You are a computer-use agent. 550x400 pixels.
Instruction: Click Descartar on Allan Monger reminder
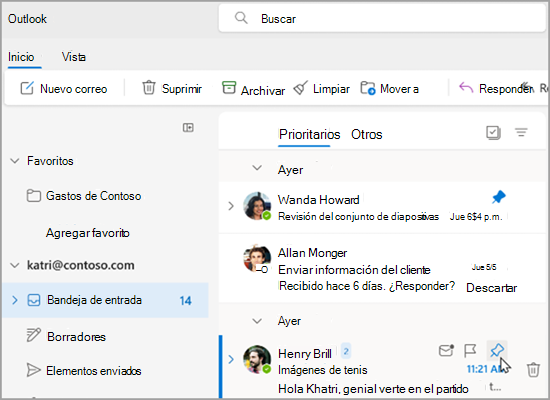coord(491,288)
